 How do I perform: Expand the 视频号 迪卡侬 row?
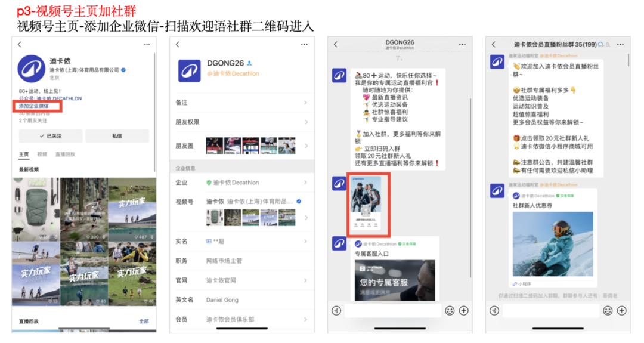(x=242, y=212)
